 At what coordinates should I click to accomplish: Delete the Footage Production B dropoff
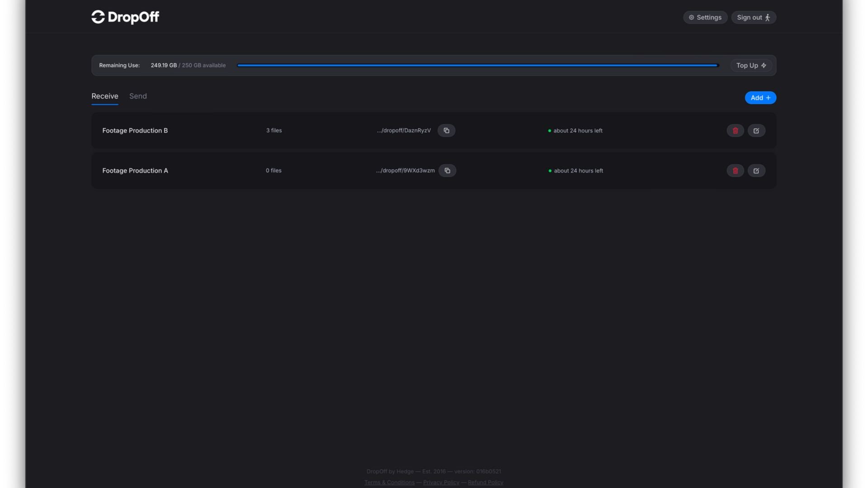(x=735, y=130)
